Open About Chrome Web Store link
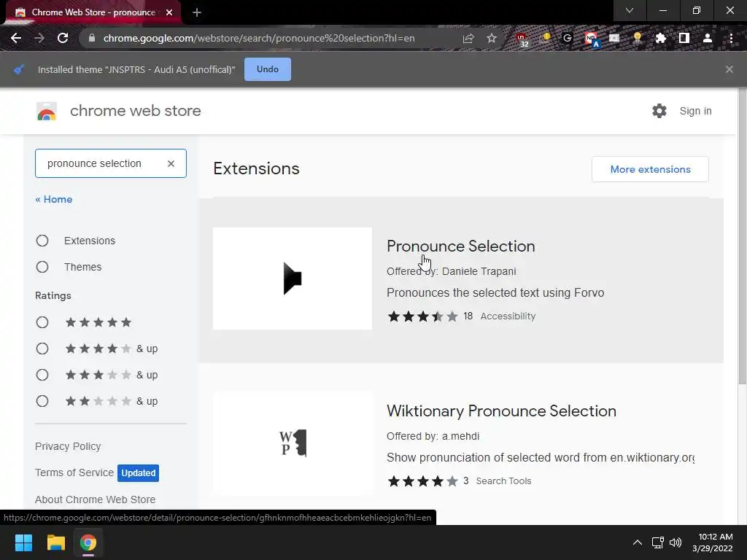The height and width of the screenshot is (560, 747). pos(96,499)
